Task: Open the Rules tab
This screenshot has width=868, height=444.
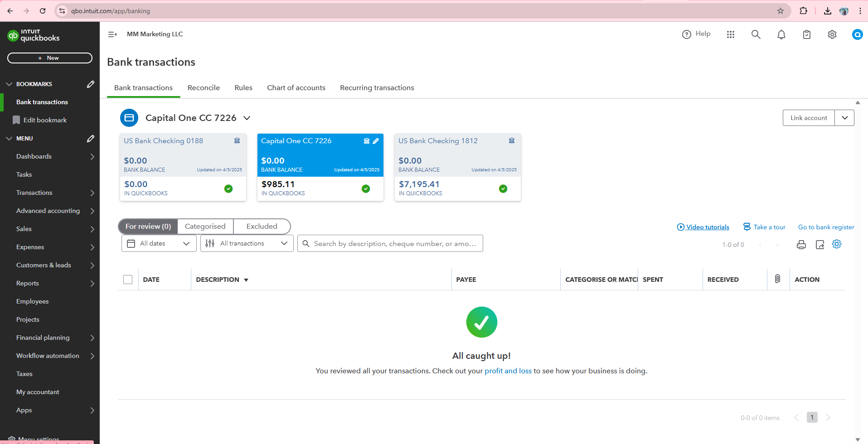Action: point(243,88)
